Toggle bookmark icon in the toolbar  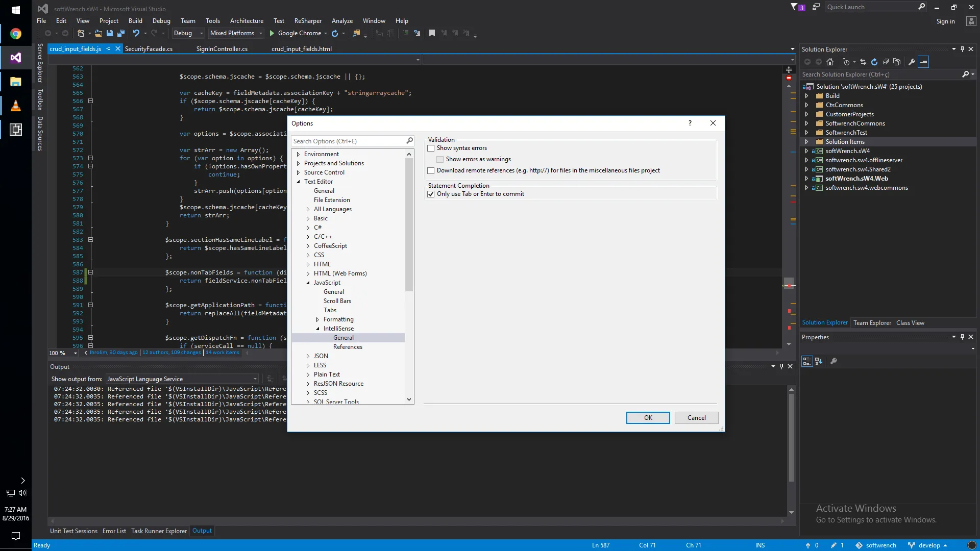tap(432, 33)
